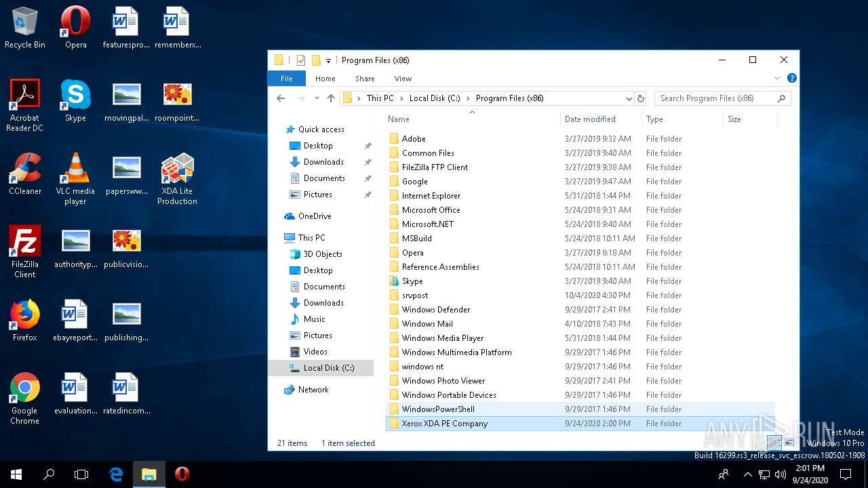
Task: Open the Share ribbon tab
Action: pos(365,79)
